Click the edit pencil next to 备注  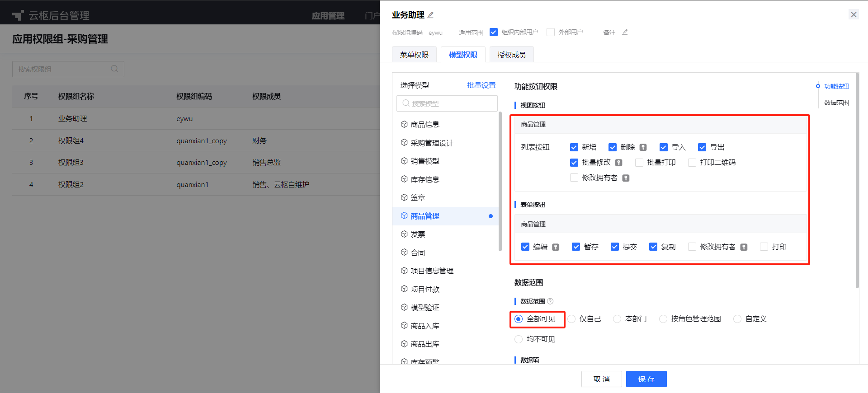(x=625, y=32)
